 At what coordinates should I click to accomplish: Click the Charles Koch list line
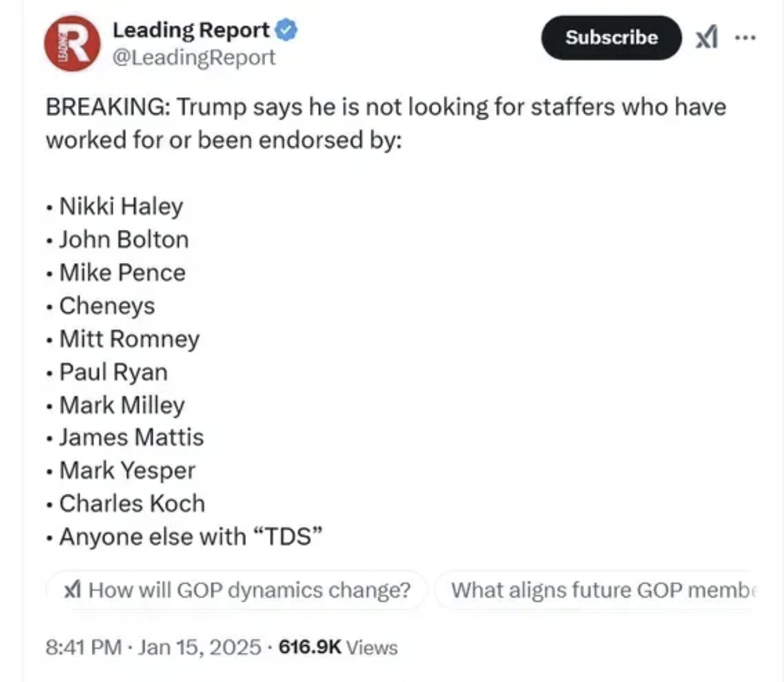pyautogui.click(x=132, y=504)
